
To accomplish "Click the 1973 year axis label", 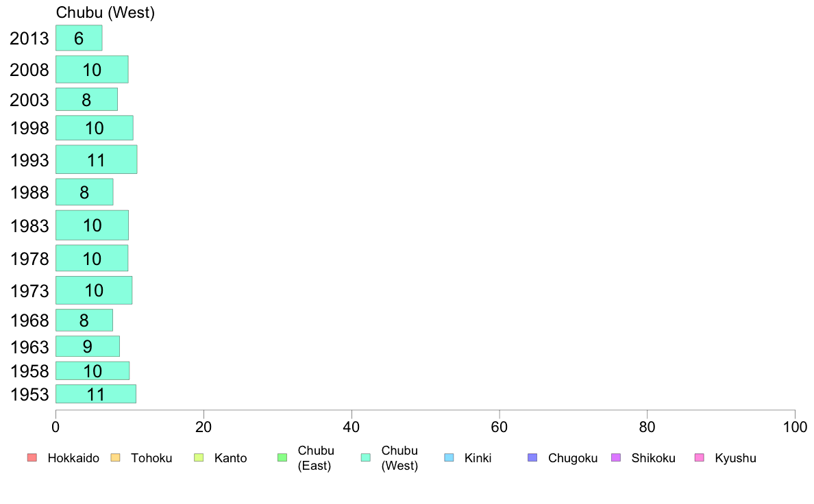I will point(29,290).
